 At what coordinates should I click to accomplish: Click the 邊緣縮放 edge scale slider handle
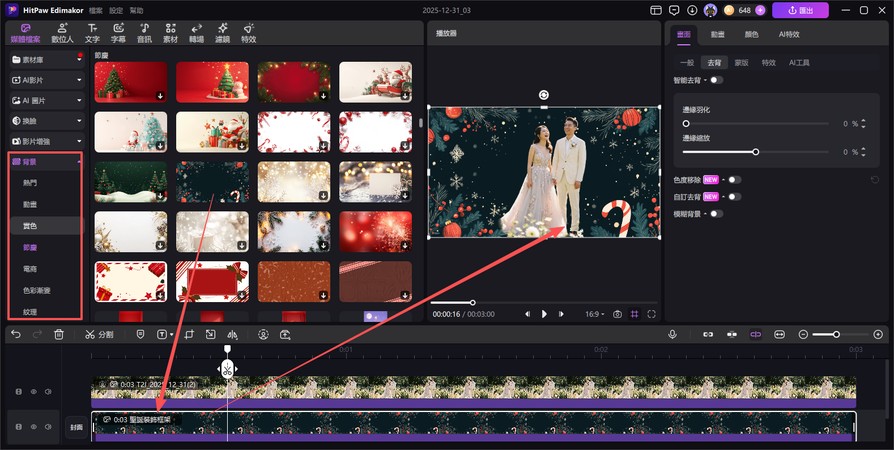point(755,152)
